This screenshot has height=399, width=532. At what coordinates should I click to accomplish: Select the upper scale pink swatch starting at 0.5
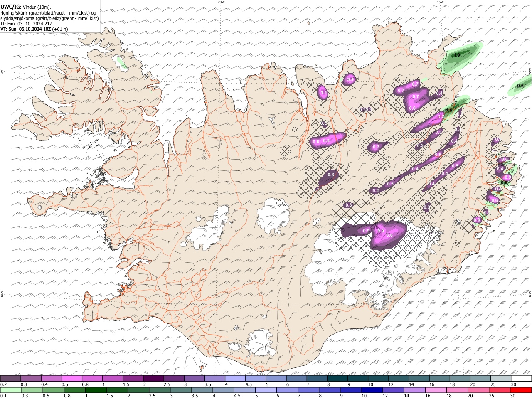point(72,379)
